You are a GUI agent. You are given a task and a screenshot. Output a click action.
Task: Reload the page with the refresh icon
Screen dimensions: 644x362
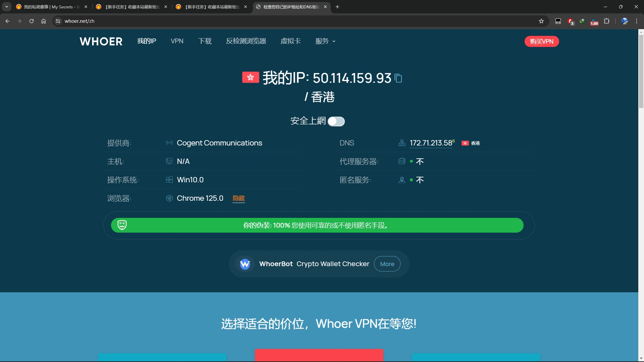(x=32, y=21)
